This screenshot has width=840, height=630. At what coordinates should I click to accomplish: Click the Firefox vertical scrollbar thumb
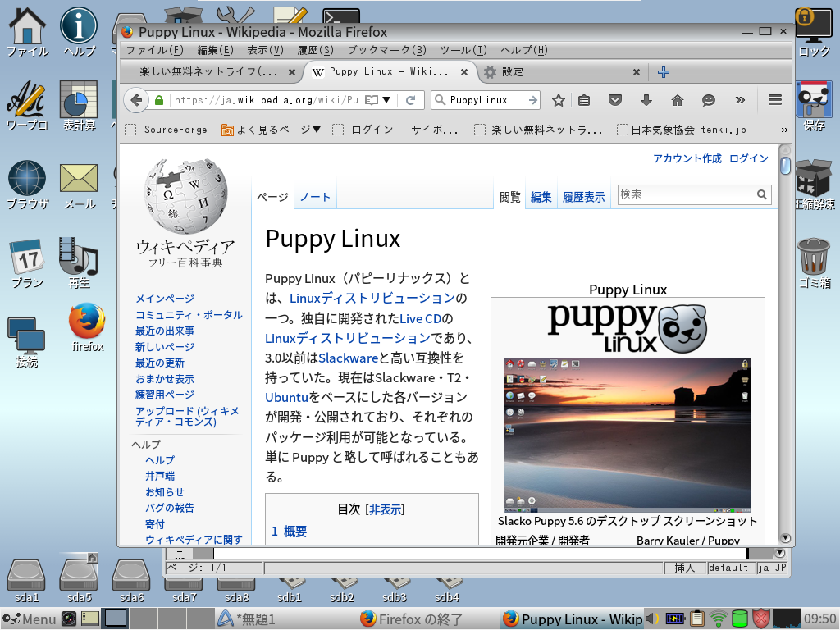785,165
